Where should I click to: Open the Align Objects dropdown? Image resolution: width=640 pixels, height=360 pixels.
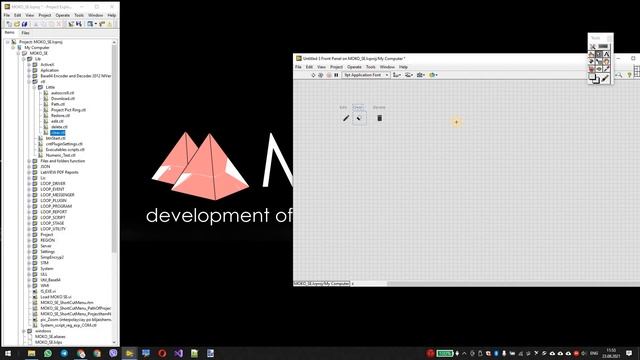397,75
